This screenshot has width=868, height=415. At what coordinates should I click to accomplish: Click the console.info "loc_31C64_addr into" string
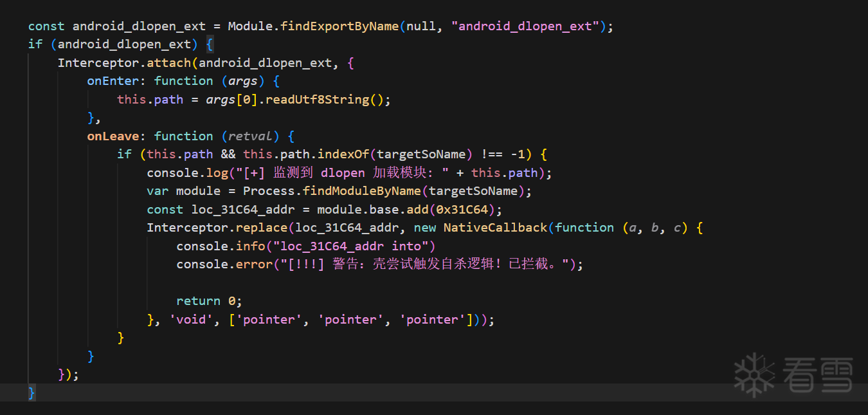tap(351, 246)
